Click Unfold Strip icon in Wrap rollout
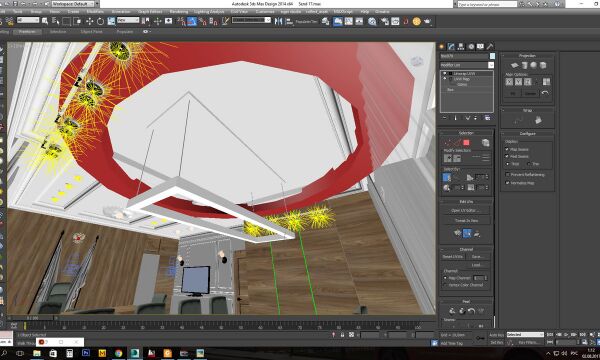Viewport: 600px width, 360px height. point(538,120)
